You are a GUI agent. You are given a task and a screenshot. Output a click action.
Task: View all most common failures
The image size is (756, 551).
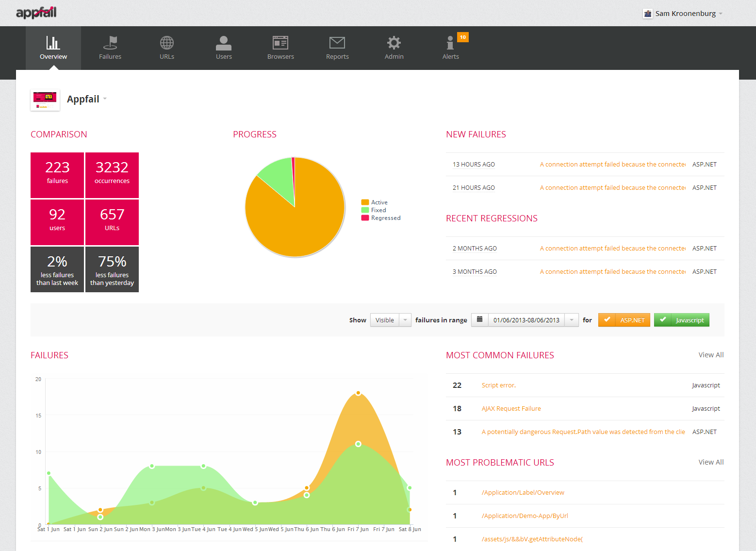click(711, 355)
